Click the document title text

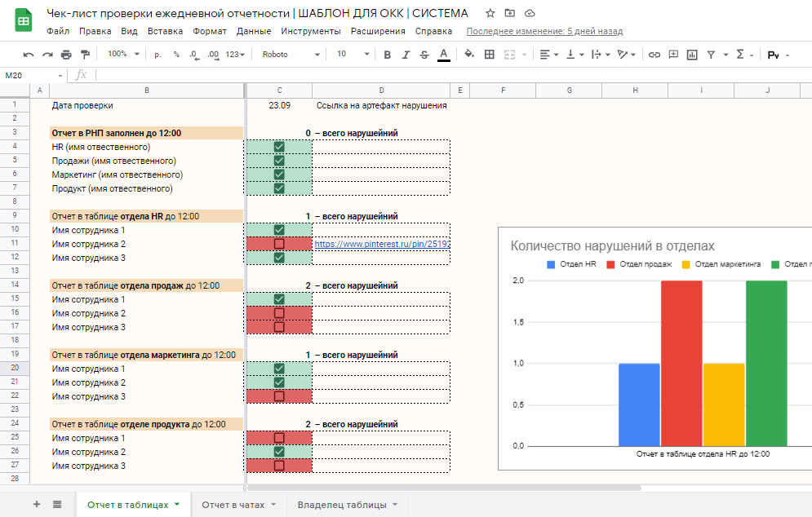[x=257, y=13]
